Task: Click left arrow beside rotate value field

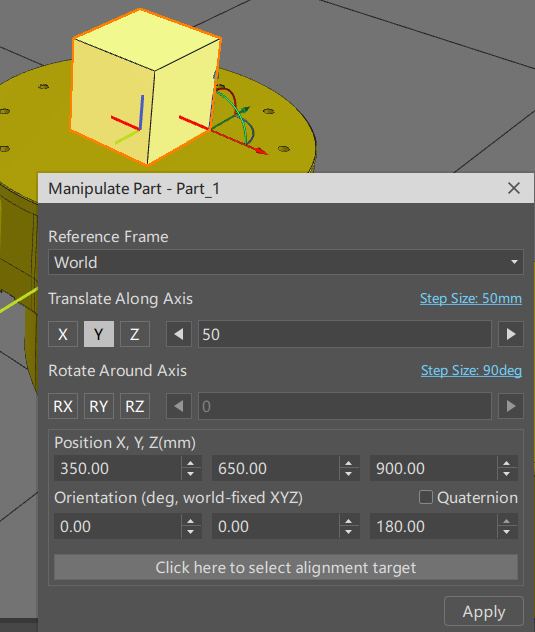Action: coord(179,406)
